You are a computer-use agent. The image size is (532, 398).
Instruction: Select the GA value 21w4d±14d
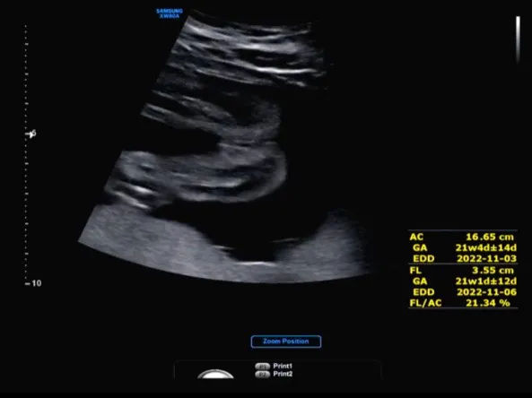(486, 247)
